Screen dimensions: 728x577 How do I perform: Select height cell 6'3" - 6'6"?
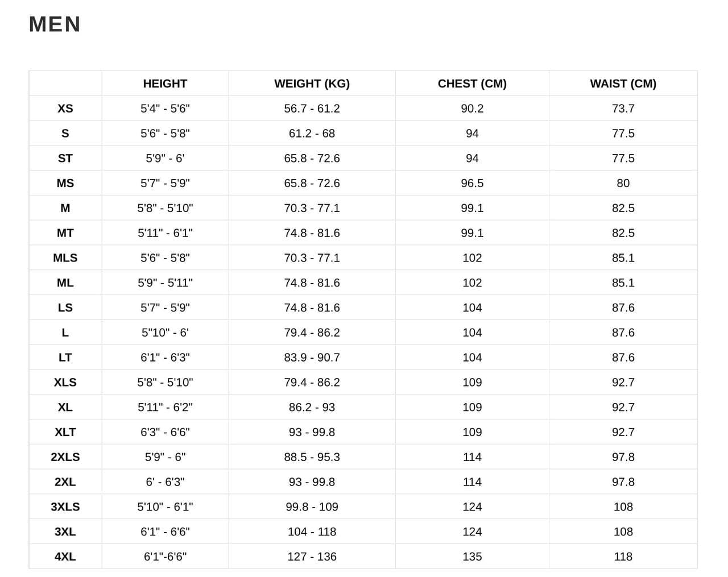point(165,432)
